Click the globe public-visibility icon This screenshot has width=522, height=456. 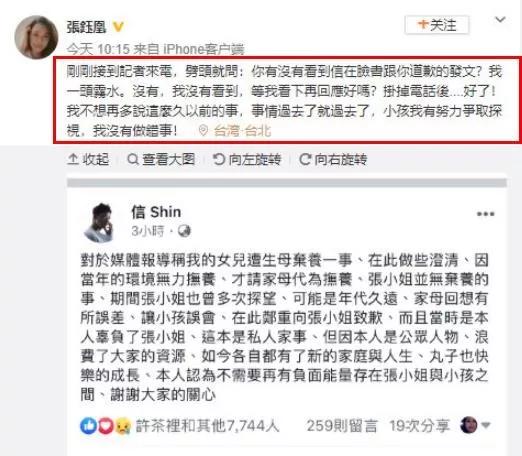(x=184, y=231)
